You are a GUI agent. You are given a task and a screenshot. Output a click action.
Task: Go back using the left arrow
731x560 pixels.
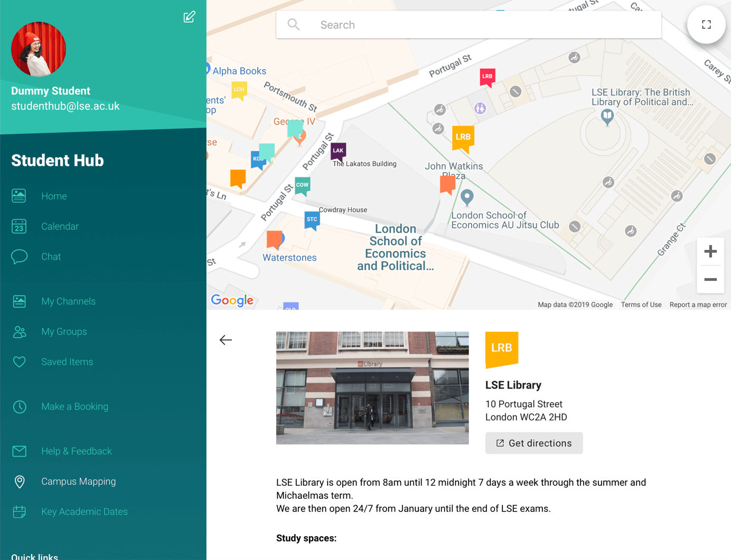coord(226,340)
